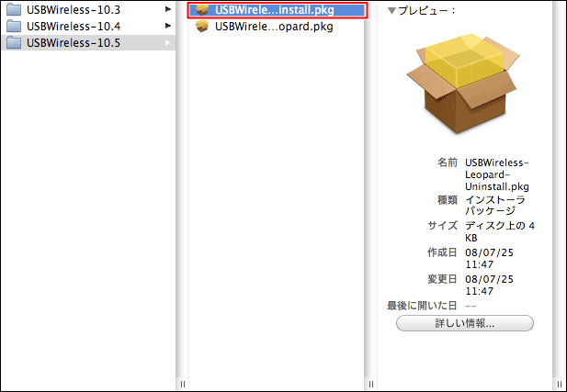The height and width of the screenshot is (392, 567).
Task: Select the USBWireless-10.5 folder name
Action: click(x=74, y=43)
